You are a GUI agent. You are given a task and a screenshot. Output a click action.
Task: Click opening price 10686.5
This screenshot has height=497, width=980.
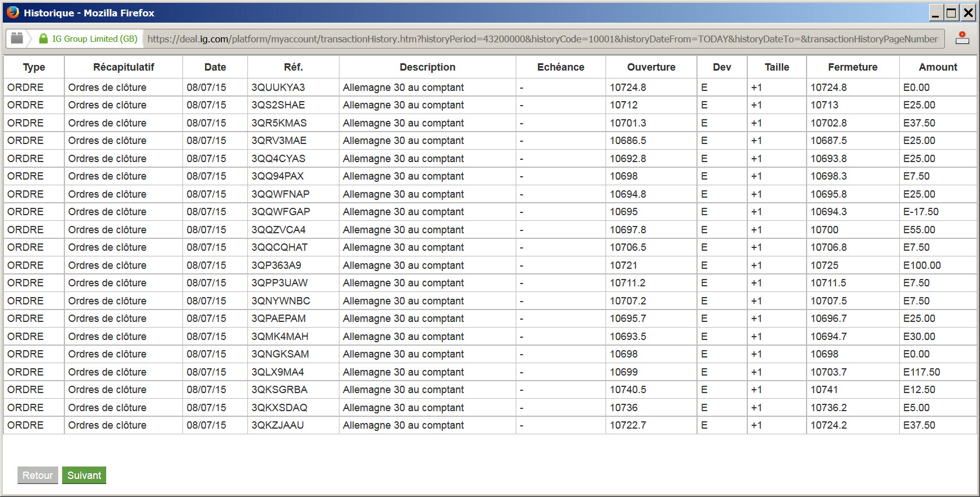coord(628,141)
